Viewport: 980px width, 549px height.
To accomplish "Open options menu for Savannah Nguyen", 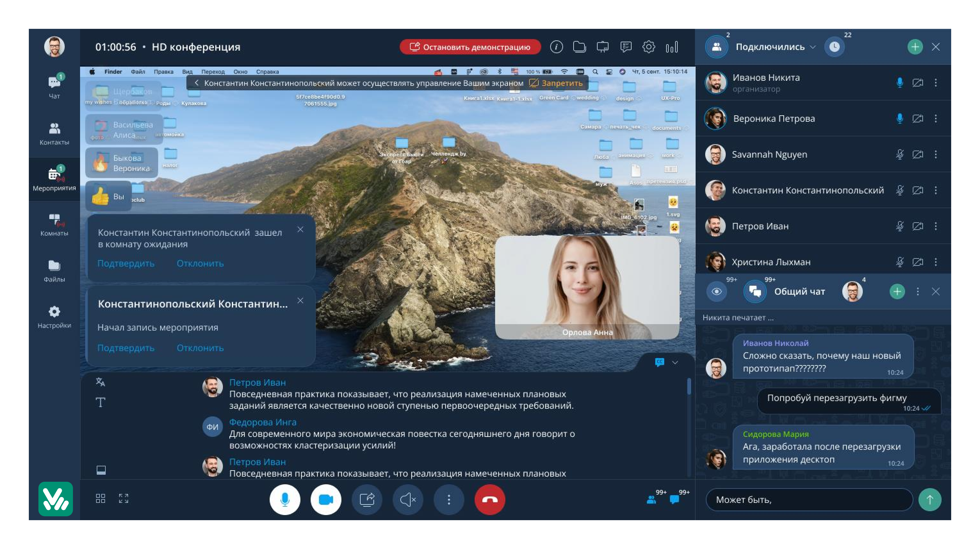I will pyautogui.click(x=936, y=154).
